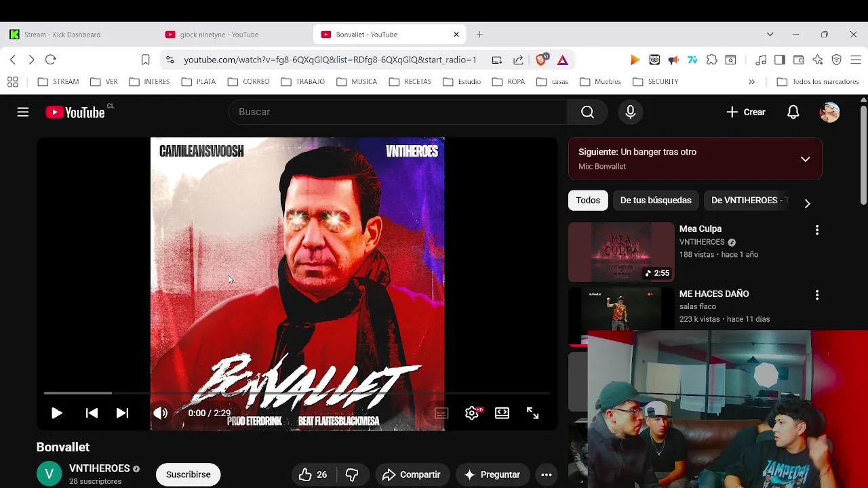Open the 7TV extension icon

pos(692,60)
